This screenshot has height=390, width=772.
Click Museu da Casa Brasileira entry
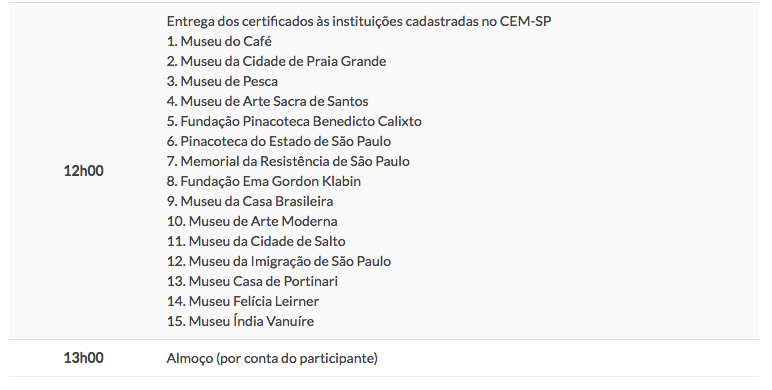[250, 201]
